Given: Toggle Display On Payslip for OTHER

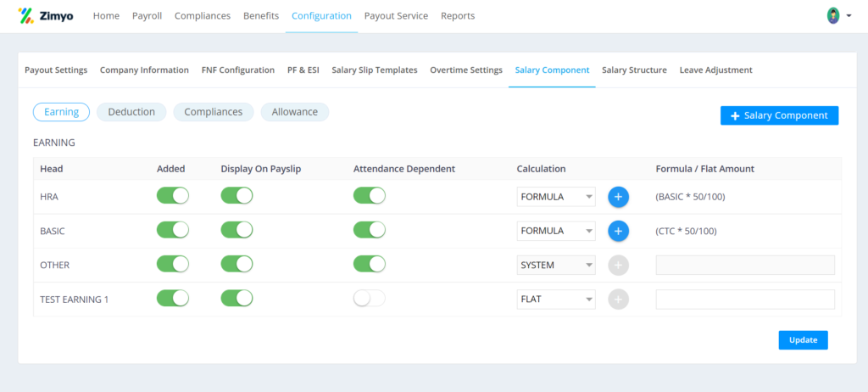Looking at the screenshot, I should tap(237, 264).
